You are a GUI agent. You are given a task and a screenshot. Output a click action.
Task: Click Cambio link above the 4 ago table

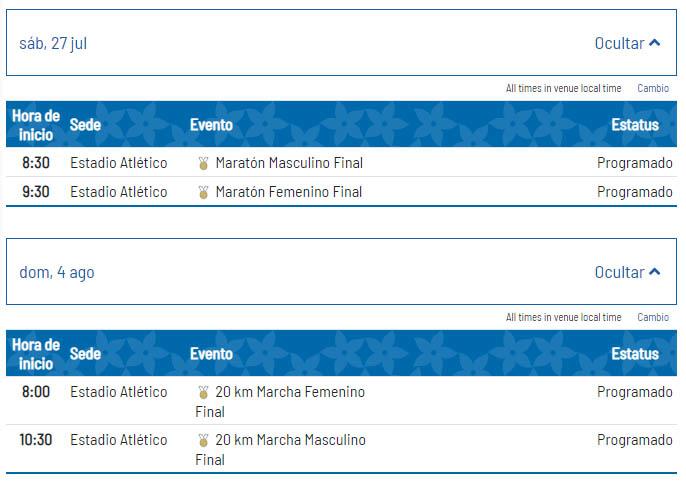(x=653, y=317)
